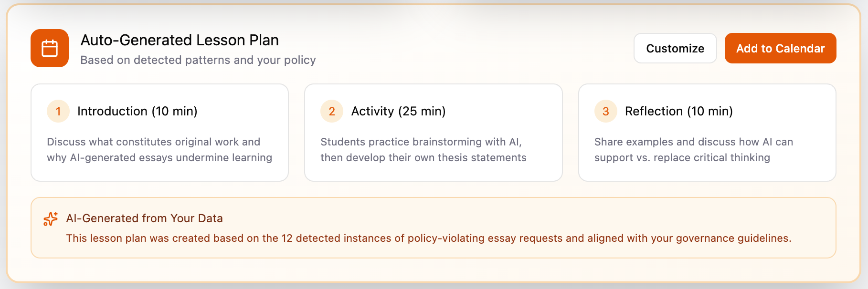Image resolution: width=868 pixels, height=289 pixels.
Task: Select the Introduction (10 min) card
Action: 159,133
